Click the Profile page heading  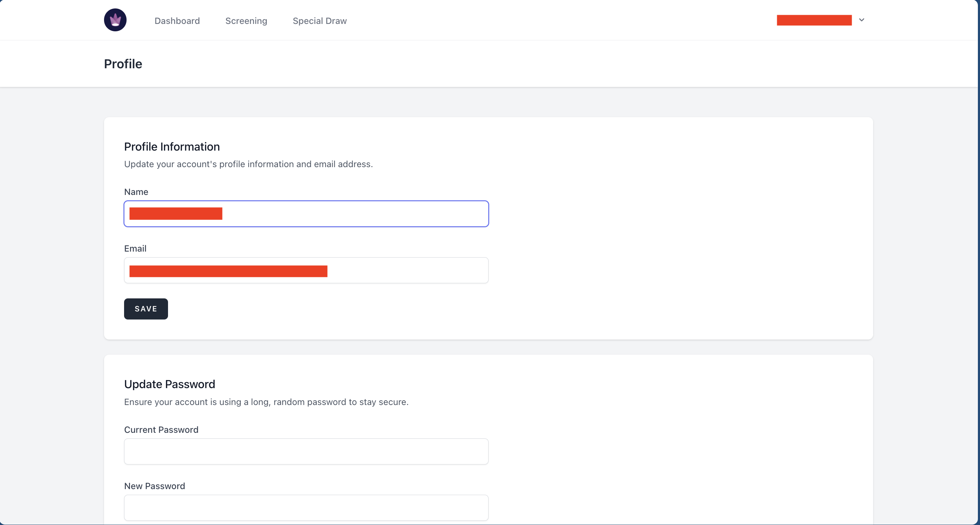pos(123,64)
